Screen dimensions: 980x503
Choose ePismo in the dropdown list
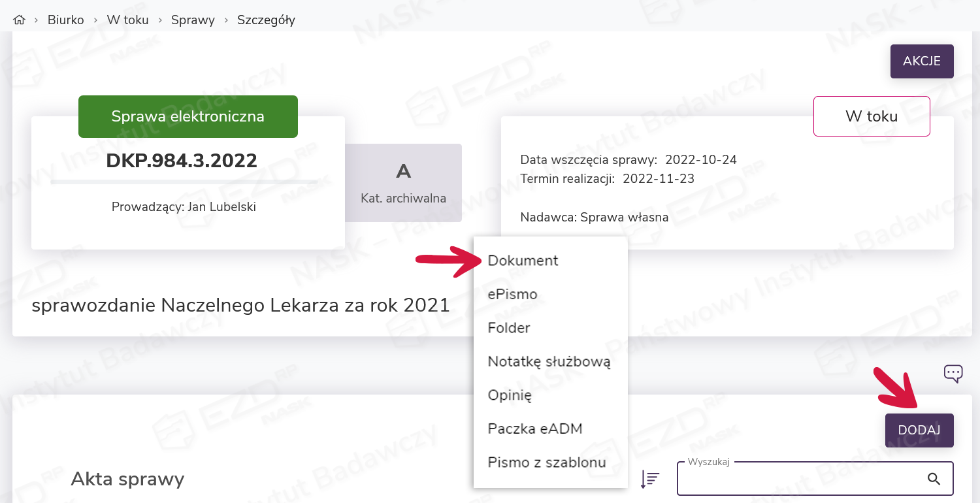[x=512, y=295]
